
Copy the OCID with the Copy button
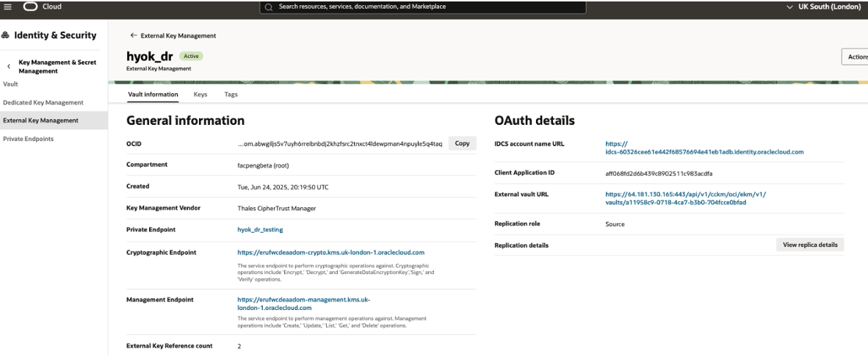[462, 143]
